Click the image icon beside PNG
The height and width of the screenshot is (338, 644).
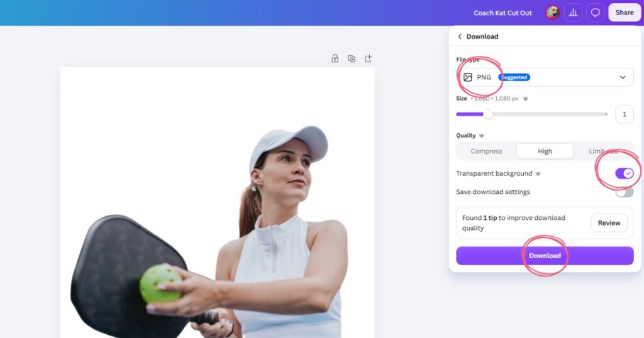coord(468,77)
